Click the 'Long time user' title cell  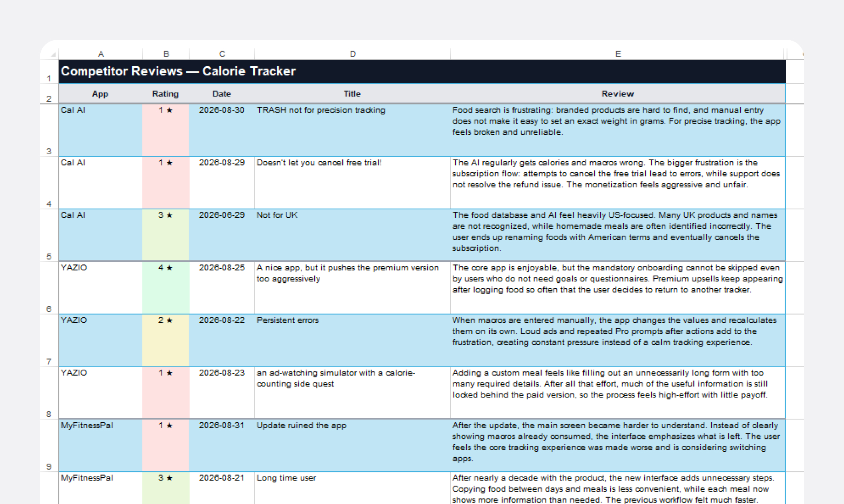coord(353,488)
